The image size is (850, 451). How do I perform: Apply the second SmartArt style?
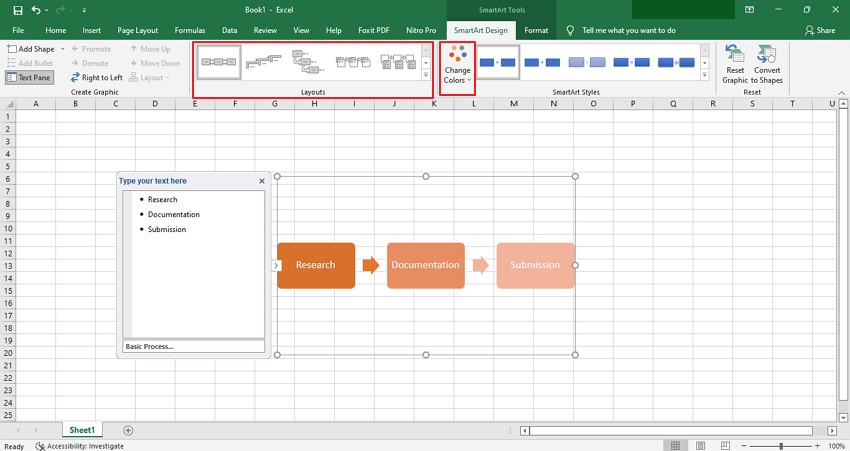542,62
